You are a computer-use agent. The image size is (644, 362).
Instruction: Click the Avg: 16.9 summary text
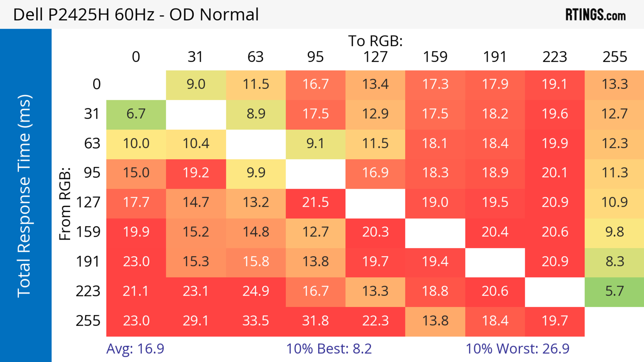coord(135,349)
